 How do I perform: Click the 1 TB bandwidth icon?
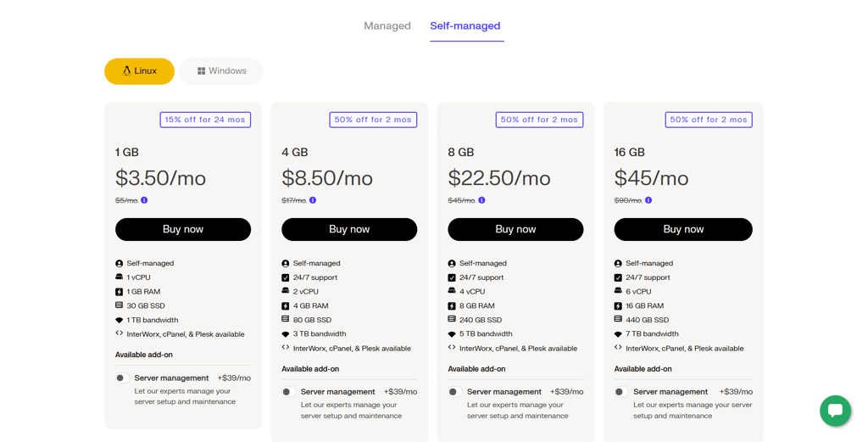pyautogui.click(x=119, y=320)
